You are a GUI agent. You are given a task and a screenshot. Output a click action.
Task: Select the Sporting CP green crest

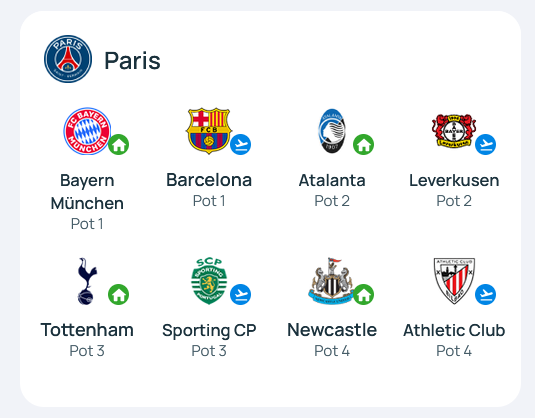point(209,281)
